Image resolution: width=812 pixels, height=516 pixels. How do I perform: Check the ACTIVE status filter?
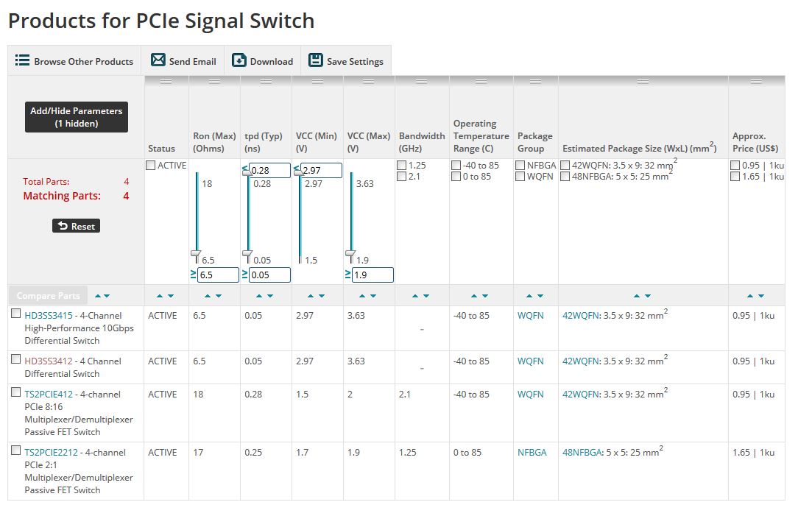(151, 166)
